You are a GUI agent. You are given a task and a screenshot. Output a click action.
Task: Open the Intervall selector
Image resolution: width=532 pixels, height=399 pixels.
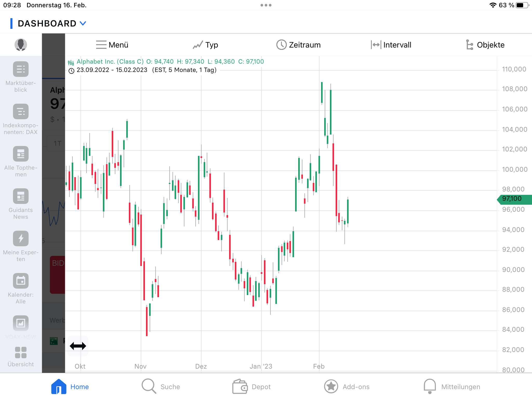click(x=391, y=45)
